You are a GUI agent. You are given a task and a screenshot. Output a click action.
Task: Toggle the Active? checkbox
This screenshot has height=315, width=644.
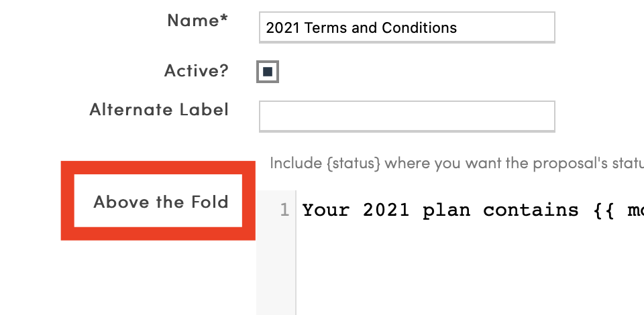[267, 72]
